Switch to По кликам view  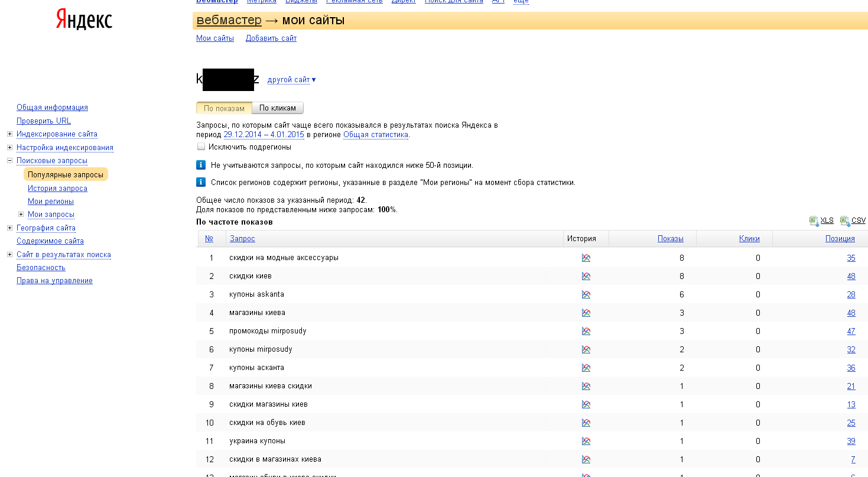click(x=278, y=108)
